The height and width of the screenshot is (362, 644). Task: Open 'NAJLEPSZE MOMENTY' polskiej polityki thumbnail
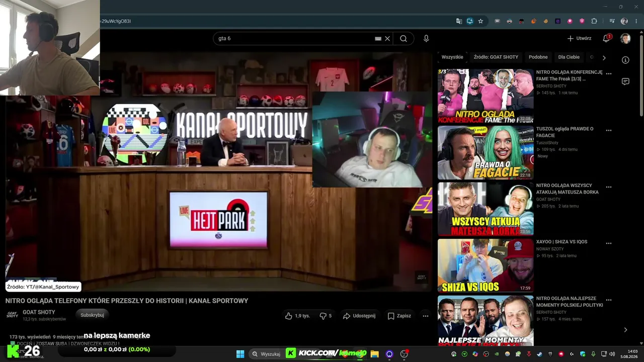[x=486, y=320]
